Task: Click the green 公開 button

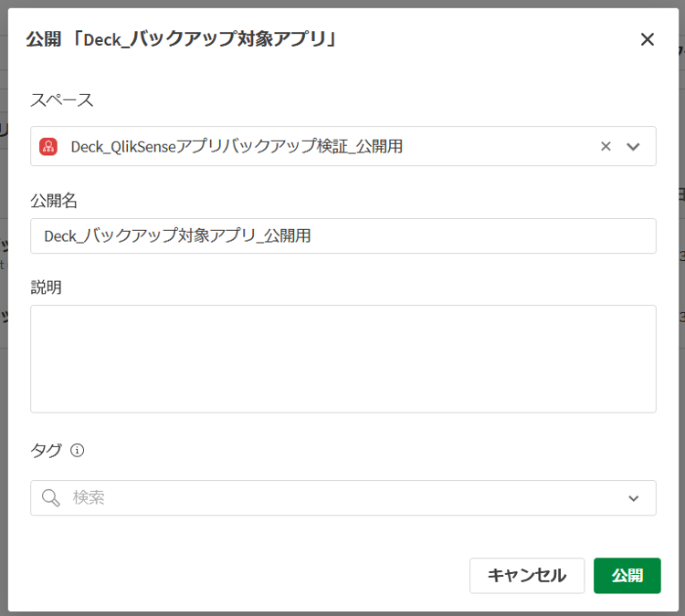Action: click(x=627, y=576)
